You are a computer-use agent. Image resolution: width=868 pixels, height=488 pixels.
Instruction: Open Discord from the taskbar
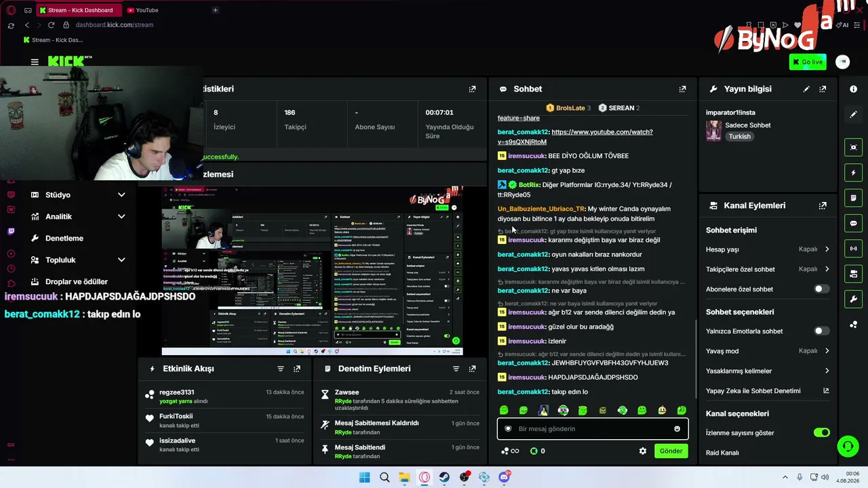pos(505,478)
